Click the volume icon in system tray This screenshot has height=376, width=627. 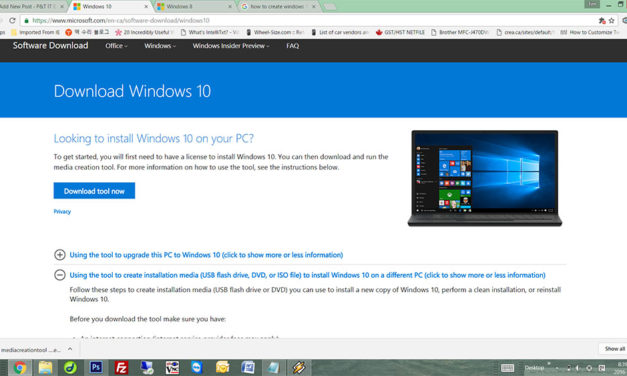[578, 368]
